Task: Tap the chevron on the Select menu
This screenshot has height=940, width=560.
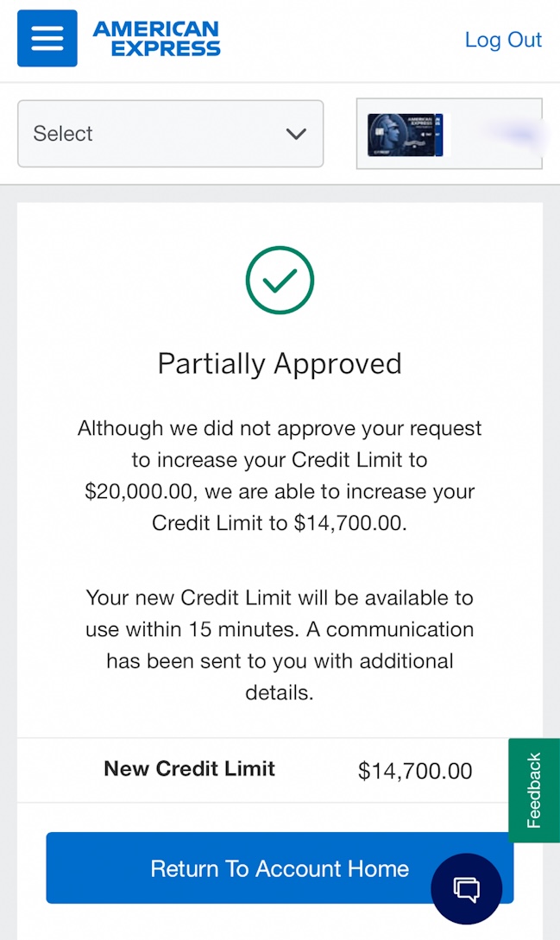Action: click(296, 134)
